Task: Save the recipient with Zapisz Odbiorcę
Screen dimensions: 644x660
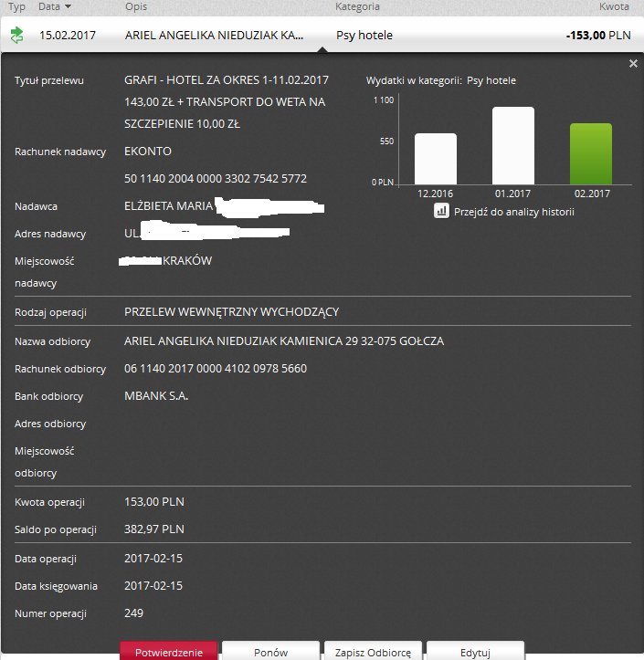Action: point(373,652)
